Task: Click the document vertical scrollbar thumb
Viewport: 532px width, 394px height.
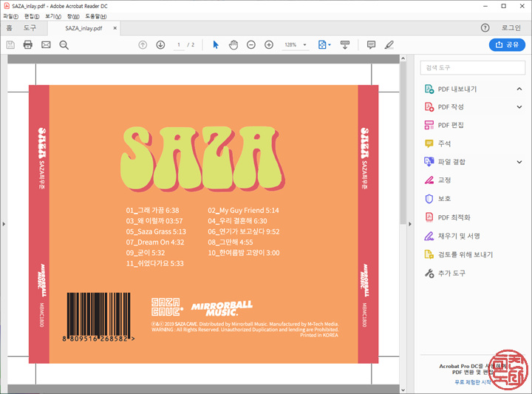Action: coord(403,143)
